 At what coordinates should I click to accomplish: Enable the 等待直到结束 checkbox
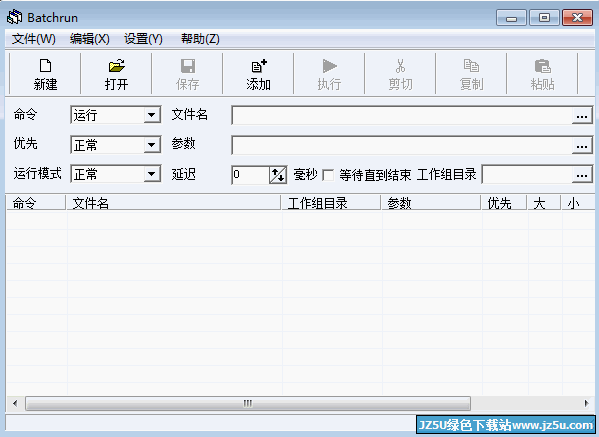pos(328,175)
